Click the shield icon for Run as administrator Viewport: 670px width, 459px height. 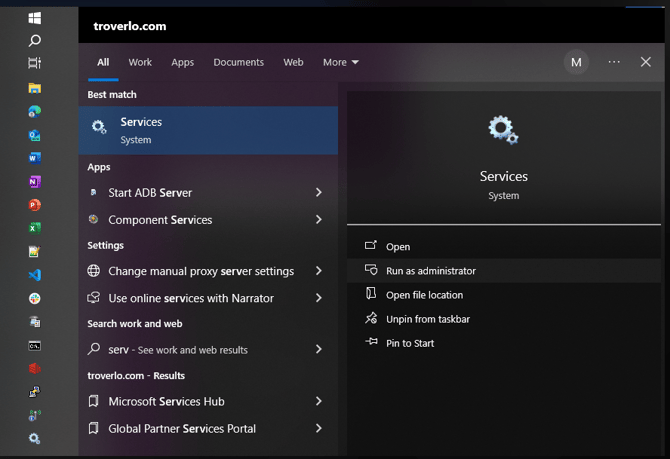pos(371,270)
